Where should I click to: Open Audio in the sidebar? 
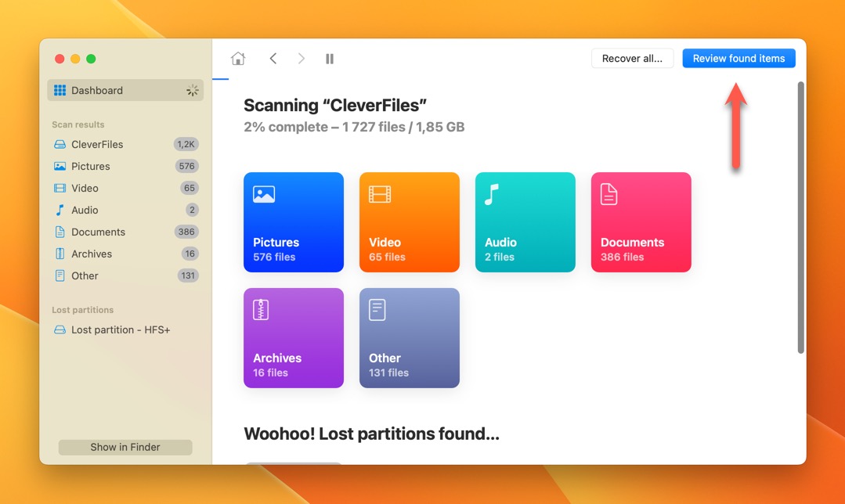click(x=125, y=210)
